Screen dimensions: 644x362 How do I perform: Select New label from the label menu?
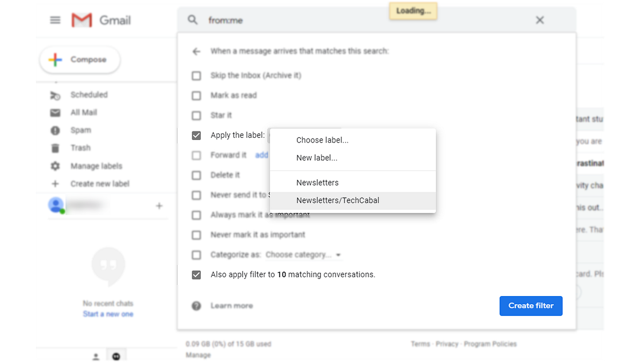tap(317, 158)
